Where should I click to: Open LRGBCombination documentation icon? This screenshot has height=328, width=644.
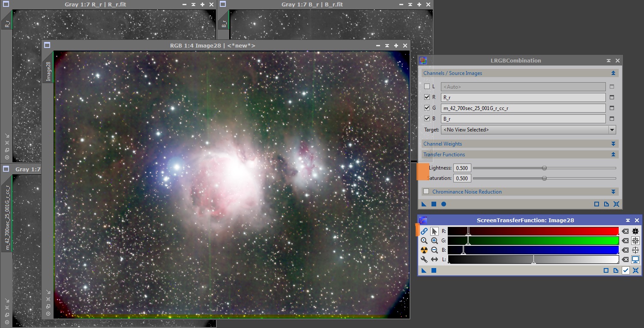(606, 204)
